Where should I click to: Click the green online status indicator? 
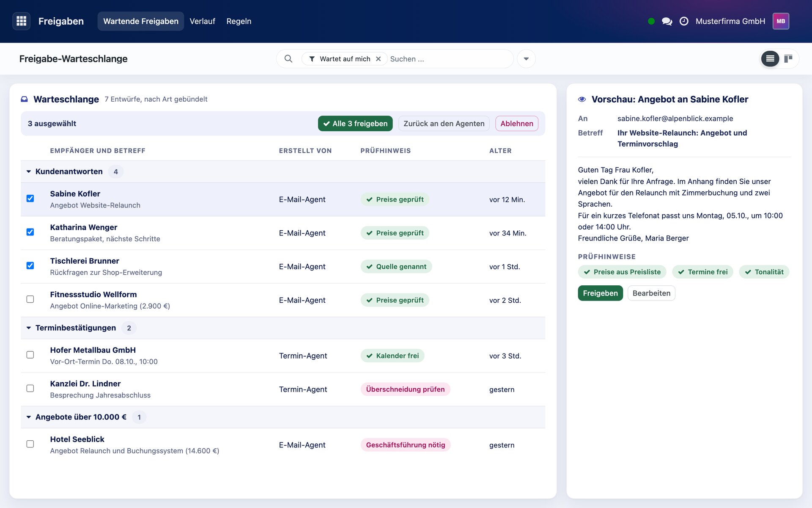coord(651,21)
